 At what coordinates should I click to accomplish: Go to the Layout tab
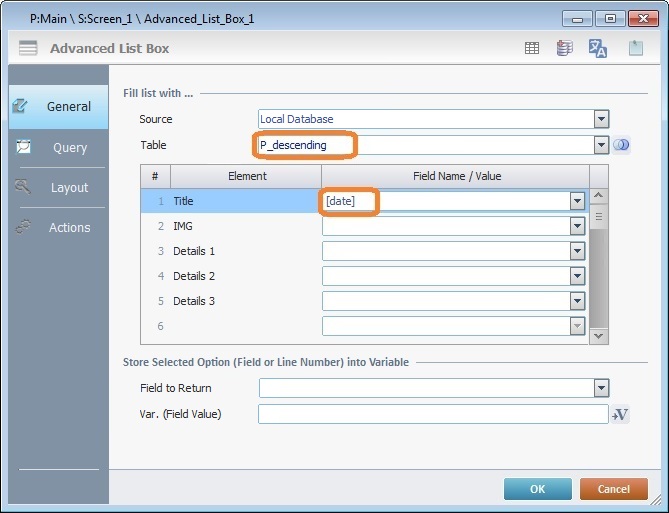coord(58,187)
